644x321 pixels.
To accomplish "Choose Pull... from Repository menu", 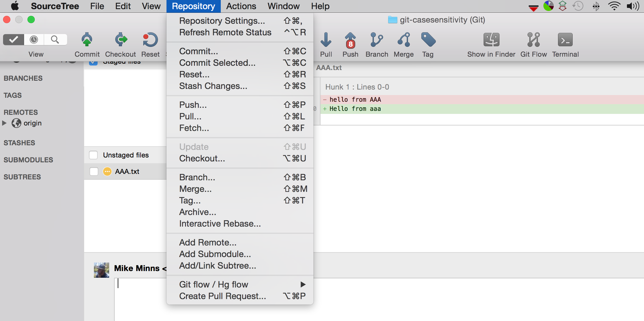I will (240, 116).
